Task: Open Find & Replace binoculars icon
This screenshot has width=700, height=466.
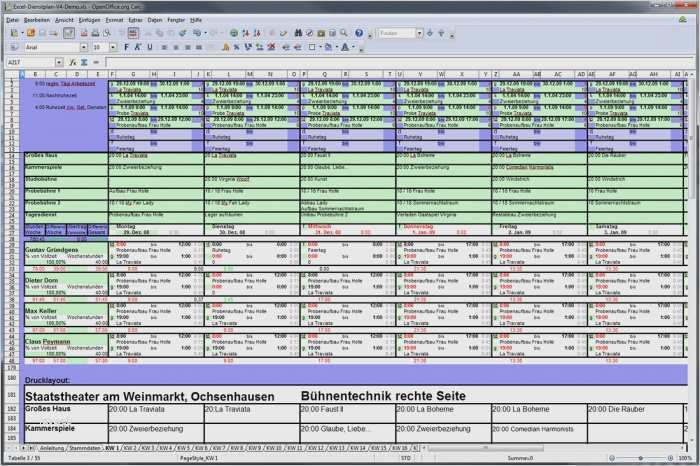Action: click(x=298, y=33)
